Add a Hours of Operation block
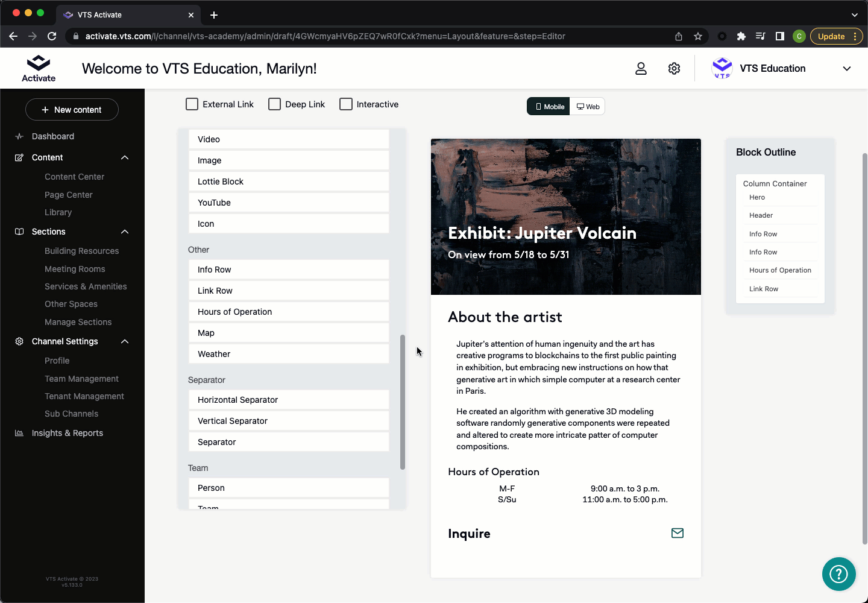Screen dimensions: 868x603 pyautogui.click(x=289, y=312)
